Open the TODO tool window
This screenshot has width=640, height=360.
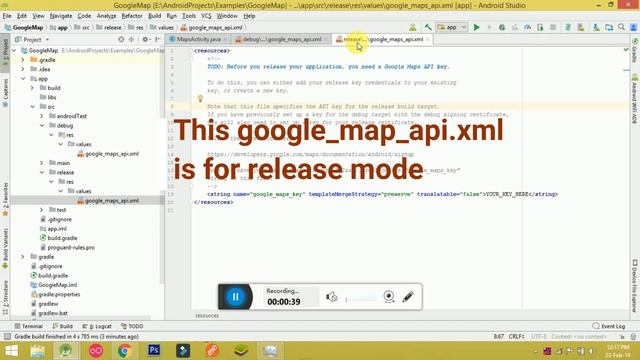[x=132, y=326]
